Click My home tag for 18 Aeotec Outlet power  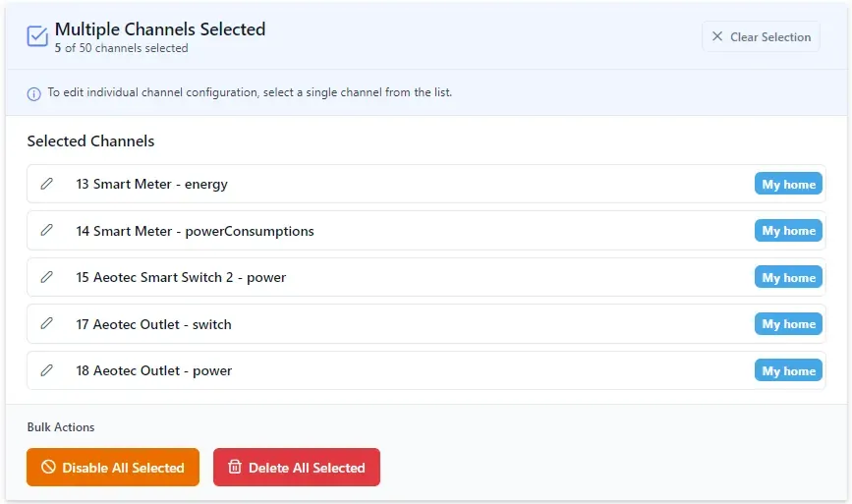788,371
